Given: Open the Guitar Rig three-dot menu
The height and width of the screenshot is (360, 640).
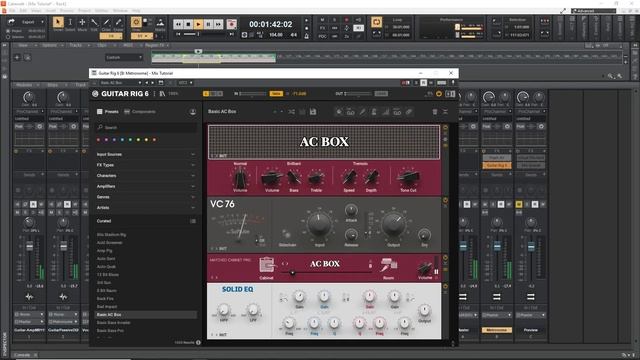Looking at the screenshot, I should pyautogui.click(x=154, y=94).
